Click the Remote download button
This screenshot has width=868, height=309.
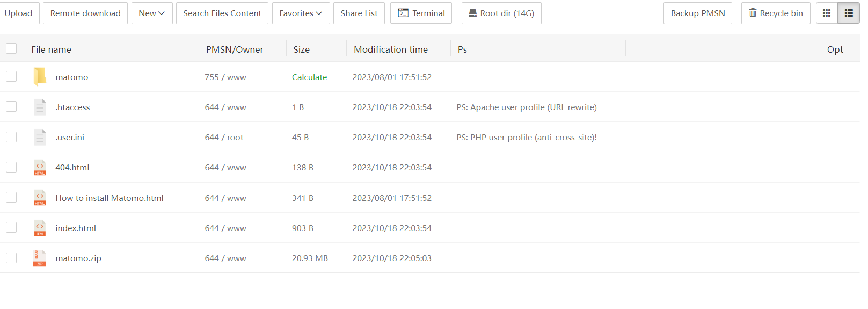pyautogui.click(x=85, y=13)
